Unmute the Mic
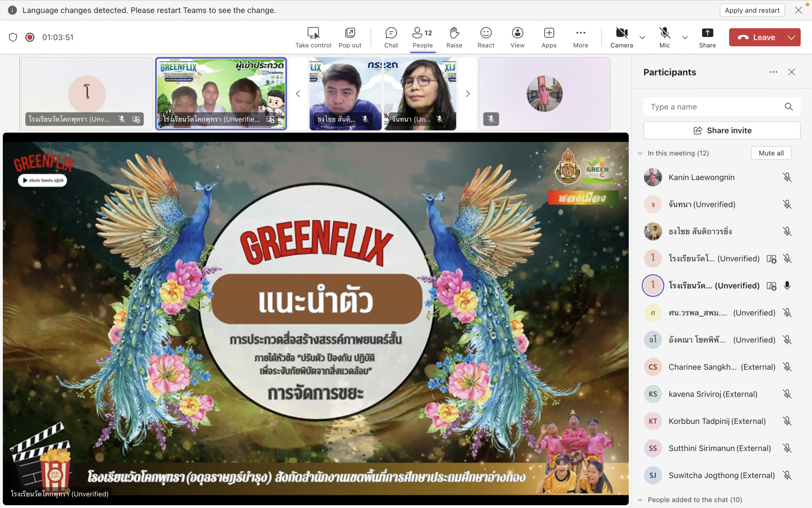Image resolution: width=812 pixels, height=508 pixels. (665, 37)
